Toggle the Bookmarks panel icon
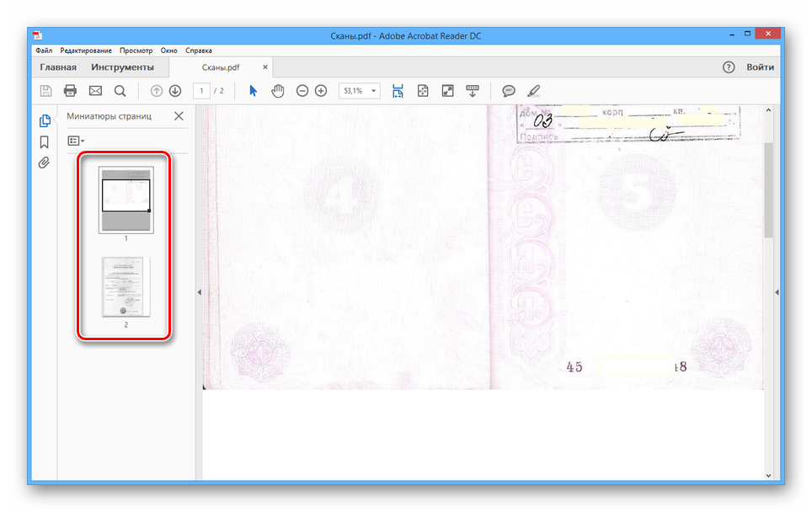812x512 pixels. [x=45, y=141]
